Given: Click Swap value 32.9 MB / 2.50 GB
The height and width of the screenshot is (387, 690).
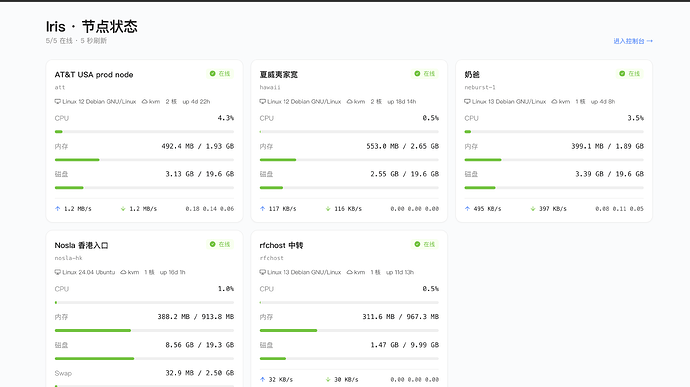Looking at the screenshot, I should tap(200, 373).
